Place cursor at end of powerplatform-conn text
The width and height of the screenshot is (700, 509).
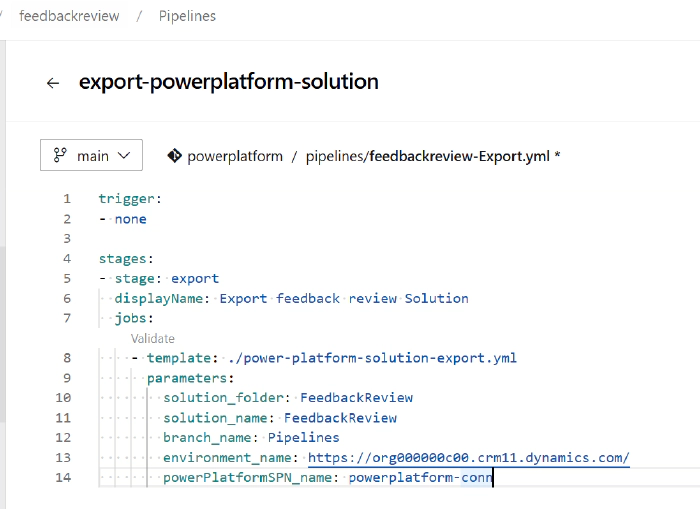click(494, 478)
